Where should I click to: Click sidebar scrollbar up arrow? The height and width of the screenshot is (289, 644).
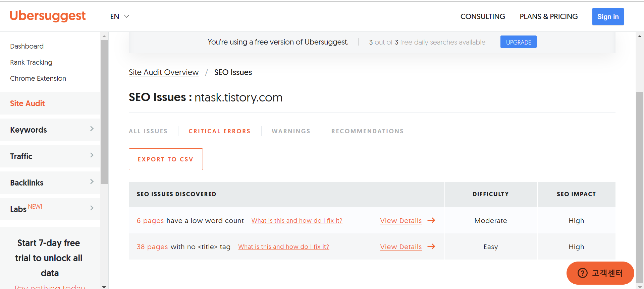pyautogui.click(x=104, y=36)
